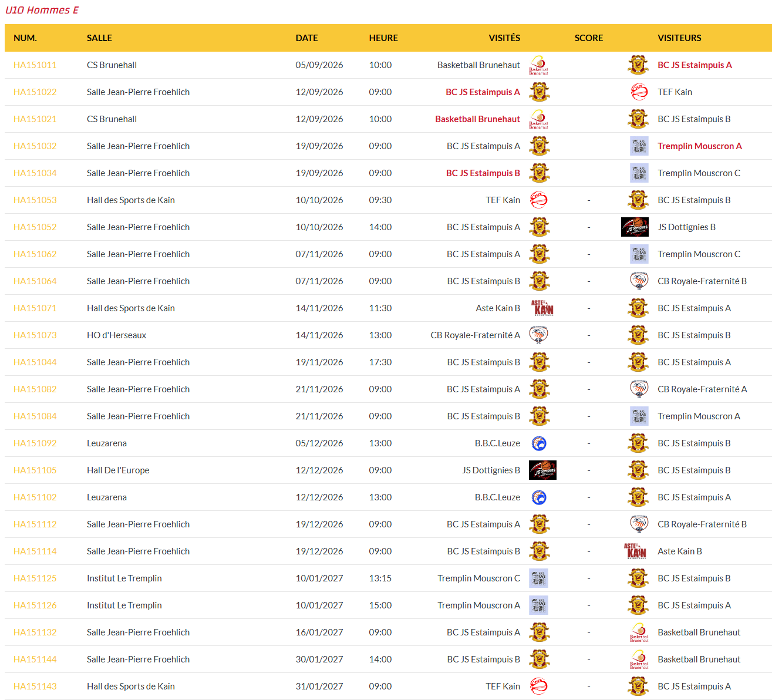Click JS Dottignies B logo in HA151105 row
The height and width of the screenshot is (700, 772).
[x=542, y=470]
